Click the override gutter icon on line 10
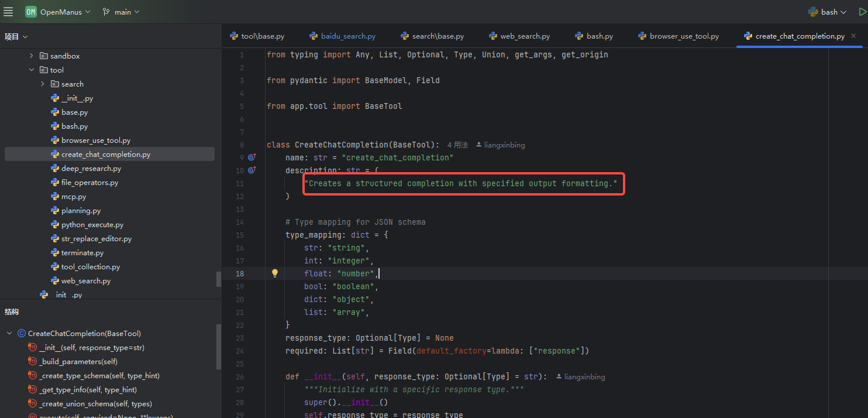 [252, 170]
